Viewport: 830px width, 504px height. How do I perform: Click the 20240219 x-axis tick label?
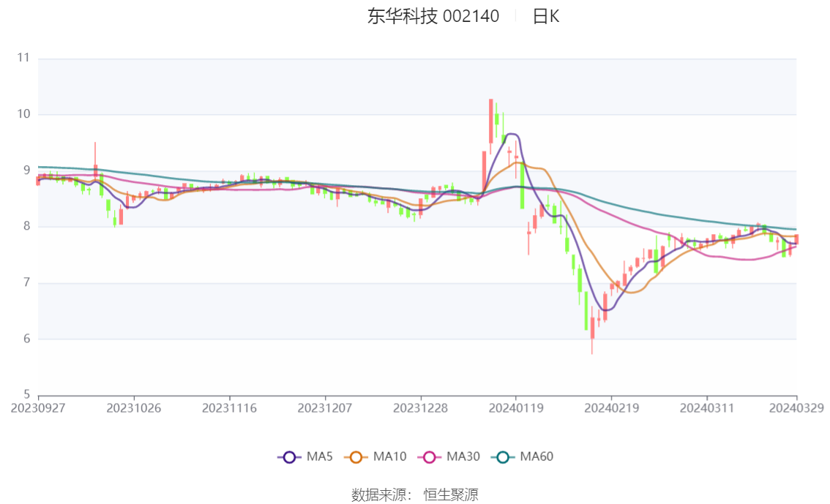611,408
